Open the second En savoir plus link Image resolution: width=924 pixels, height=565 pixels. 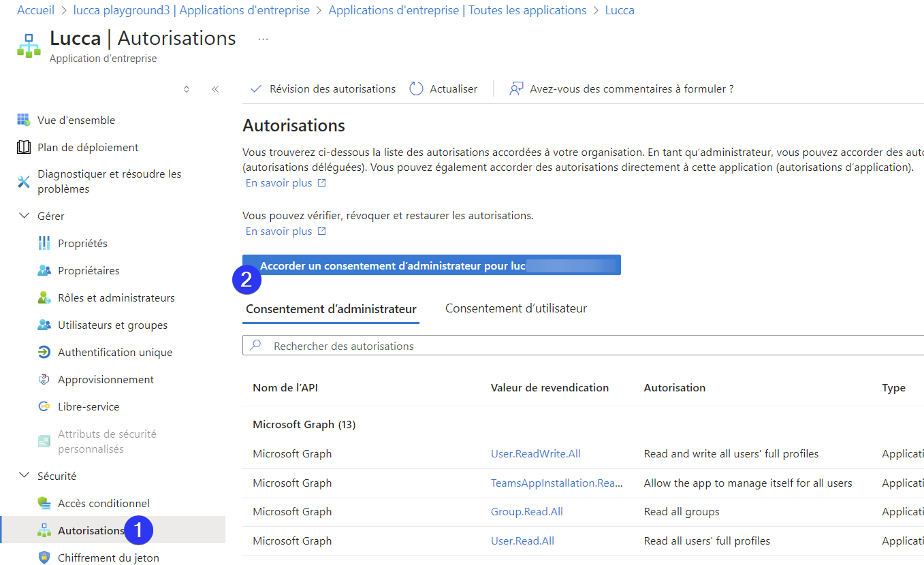pos(279,231)
